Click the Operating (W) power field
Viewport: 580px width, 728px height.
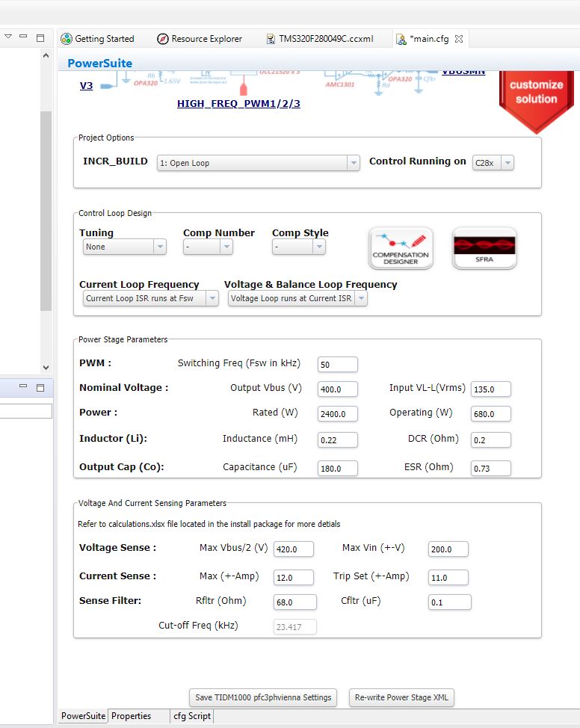point(491,413)
